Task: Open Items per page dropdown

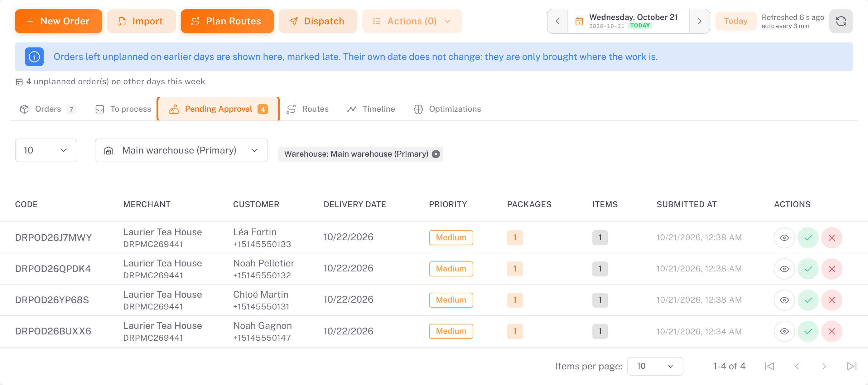Action: pyautogui.click(x=655, y=366)
